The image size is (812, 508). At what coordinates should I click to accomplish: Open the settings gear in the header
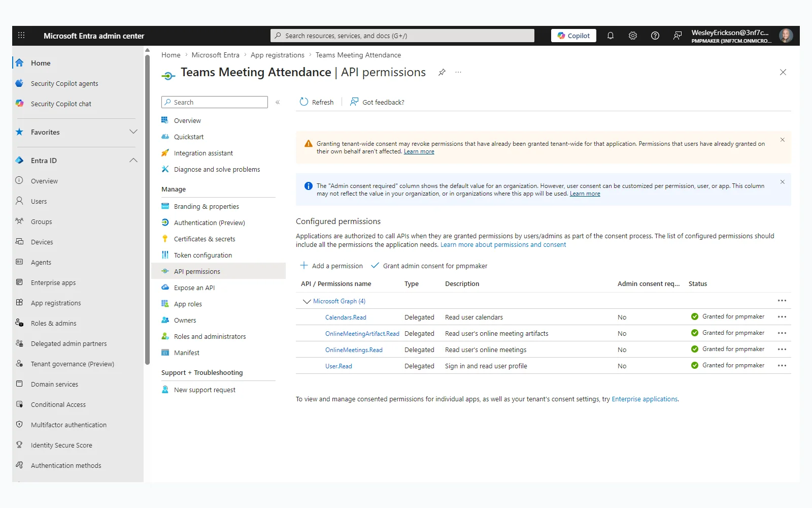pyautogui.click(x=633, y=36)
